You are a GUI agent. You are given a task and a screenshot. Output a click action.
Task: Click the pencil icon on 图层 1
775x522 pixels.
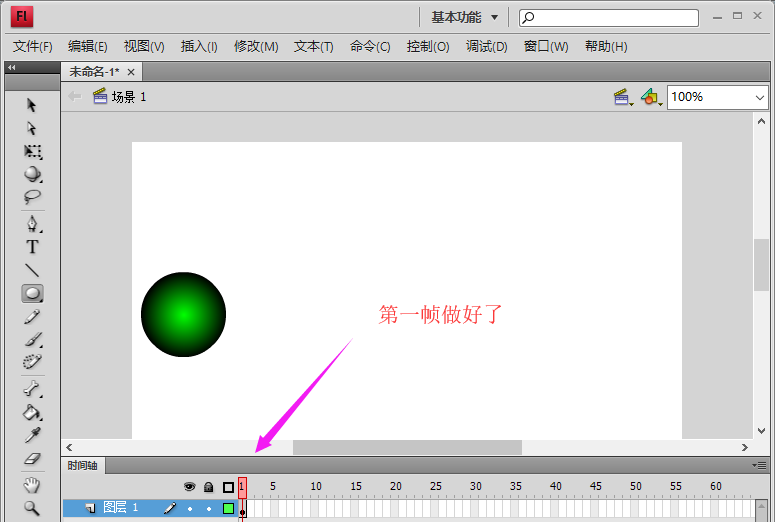[x=170, y=508]
